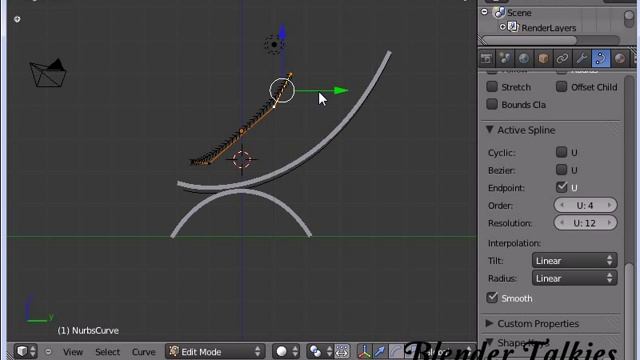Open the Tilt interpolation dropdown
The width and height of the screenshot is (640, 360).
tap(574, 260)
